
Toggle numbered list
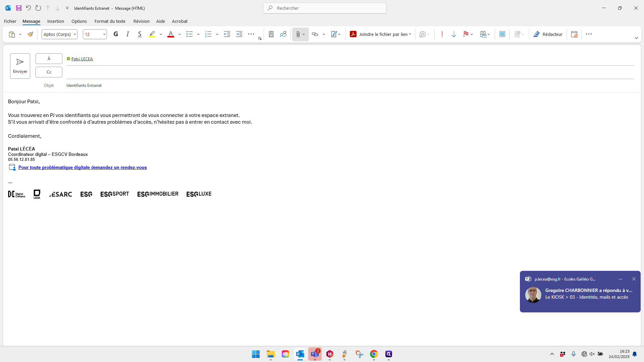[208, 34]
